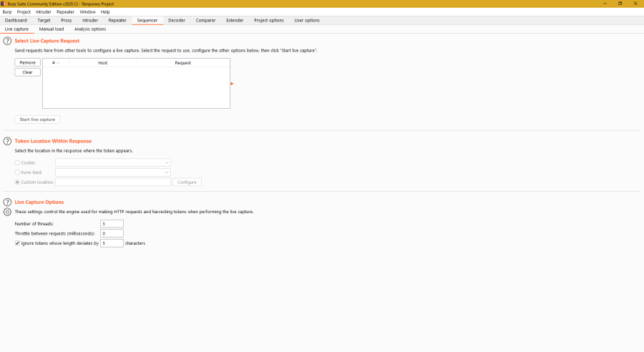Image resolution: width=644 pixels, height=352 pixels.
Task: Select the Cookie radio button
Action: pos(18,163)
